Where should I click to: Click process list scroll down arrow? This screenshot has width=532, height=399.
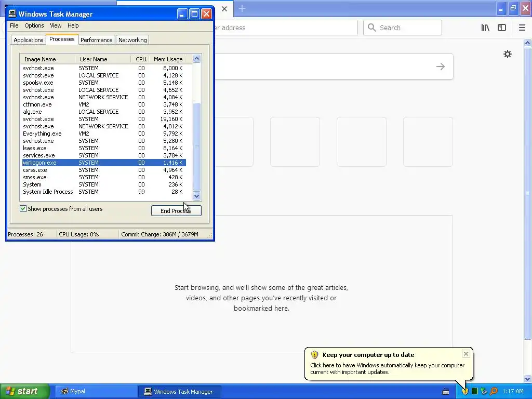point(196,196)
